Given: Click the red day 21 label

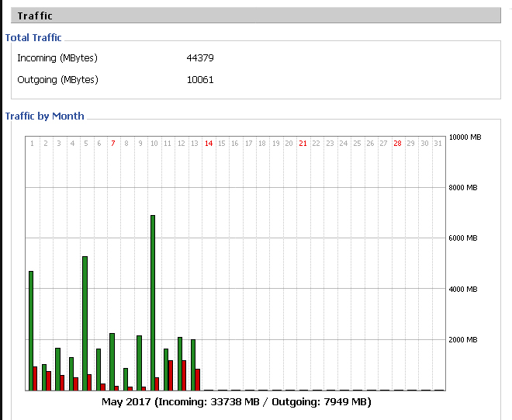Looking at the screenshot, I should pos(303,144).
